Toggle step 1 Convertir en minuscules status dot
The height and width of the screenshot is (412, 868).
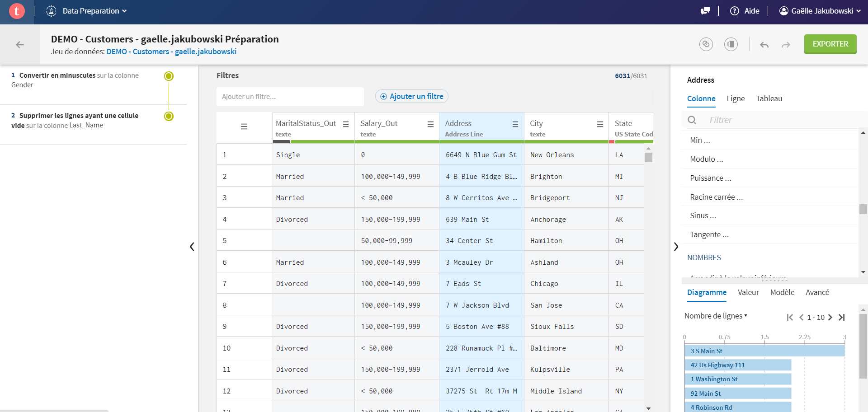[169, 76]
